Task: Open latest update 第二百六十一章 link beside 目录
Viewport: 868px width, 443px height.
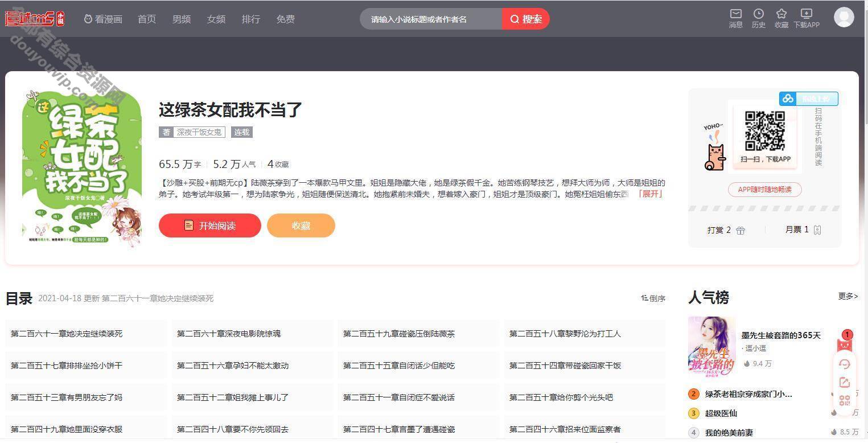Action: [158, 298]
